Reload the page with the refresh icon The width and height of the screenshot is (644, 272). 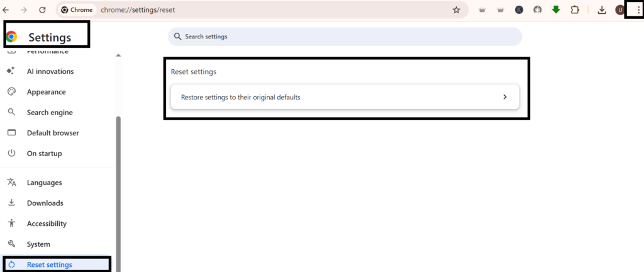tap(42, 10)
